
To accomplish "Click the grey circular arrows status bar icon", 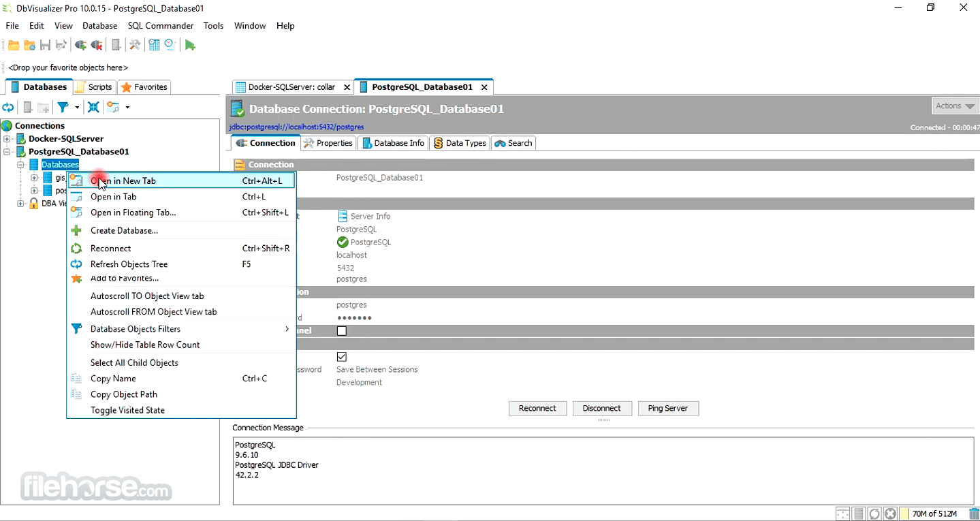I will point(875,514).
